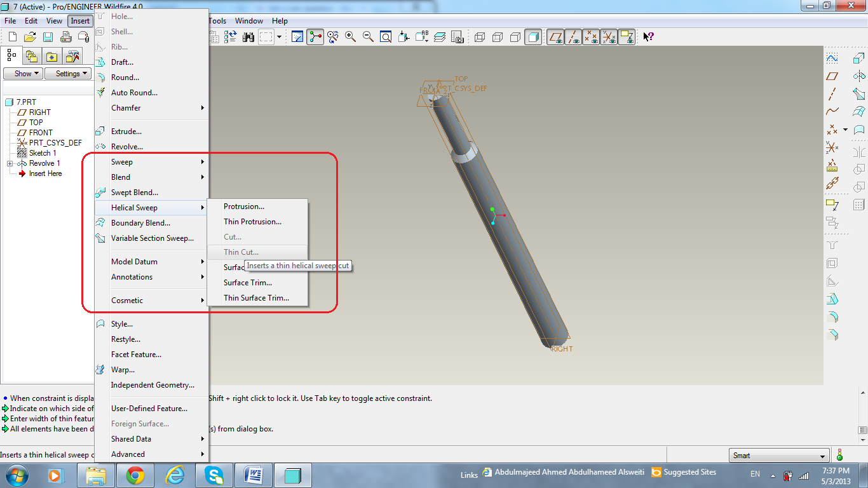This screenshot has height=488, width=868.
Task: Select the Revolve tool icon on right toolbar
Action: pos(859,76)
